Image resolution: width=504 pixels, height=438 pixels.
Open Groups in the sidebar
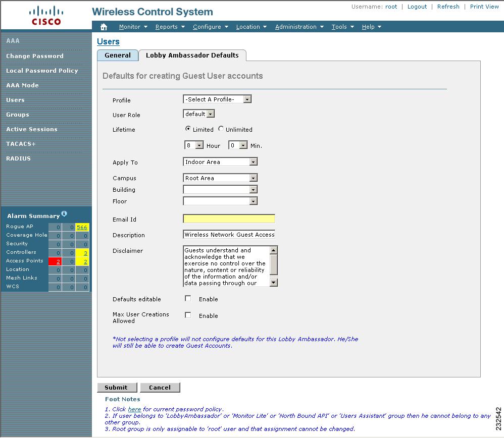(18, 115)
